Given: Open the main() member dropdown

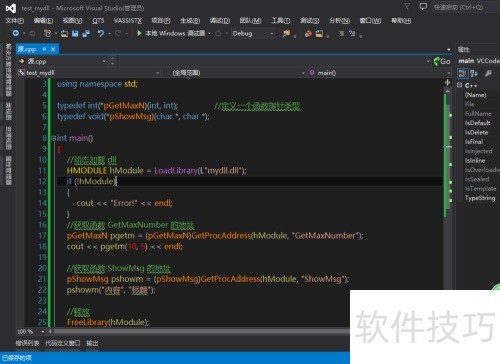Looking at the screenshot, I should [380, 73].
